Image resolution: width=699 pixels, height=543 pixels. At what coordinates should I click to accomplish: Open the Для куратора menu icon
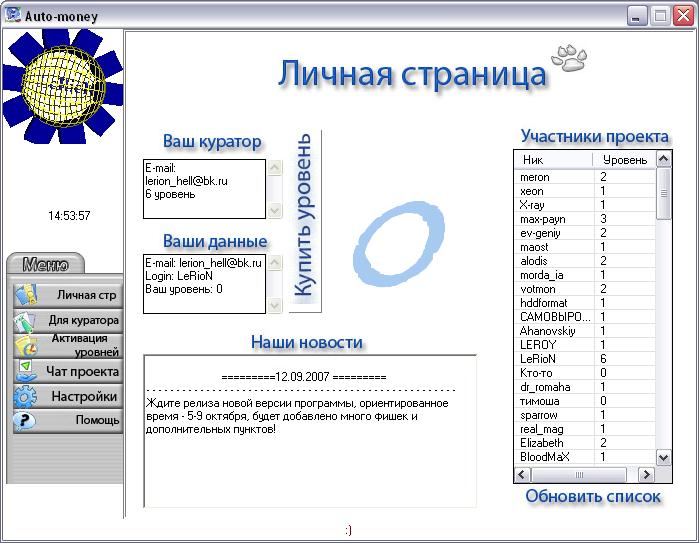point(25,320)
